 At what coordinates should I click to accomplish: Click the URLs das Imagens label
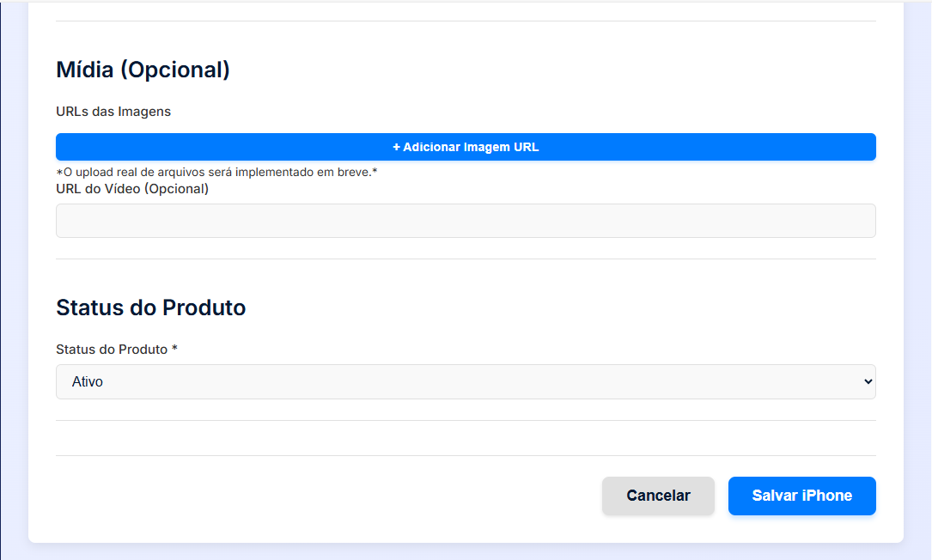click(x=113, y=112)
